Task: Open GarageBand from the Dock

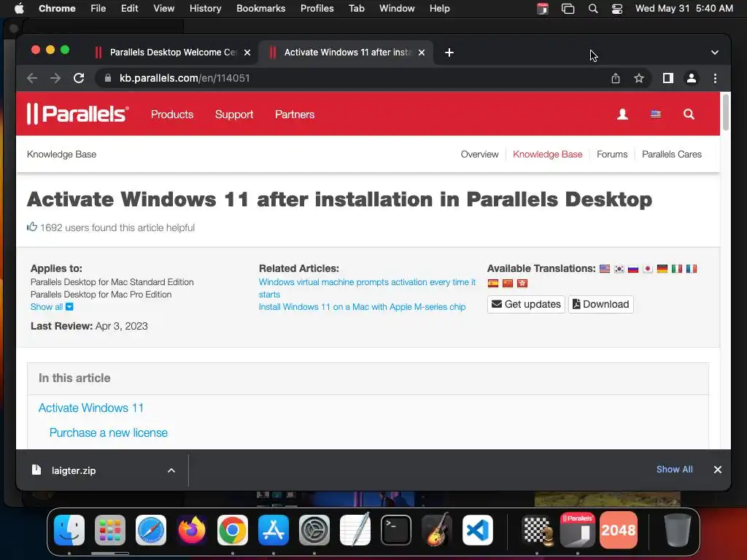Action: 437,529
